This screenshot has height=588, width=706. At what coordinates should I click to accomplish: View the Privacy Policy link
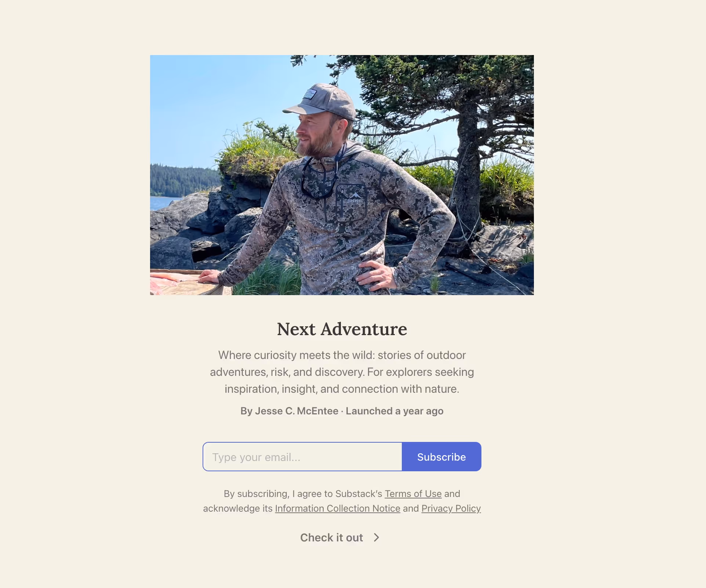[x=451, y=508]
